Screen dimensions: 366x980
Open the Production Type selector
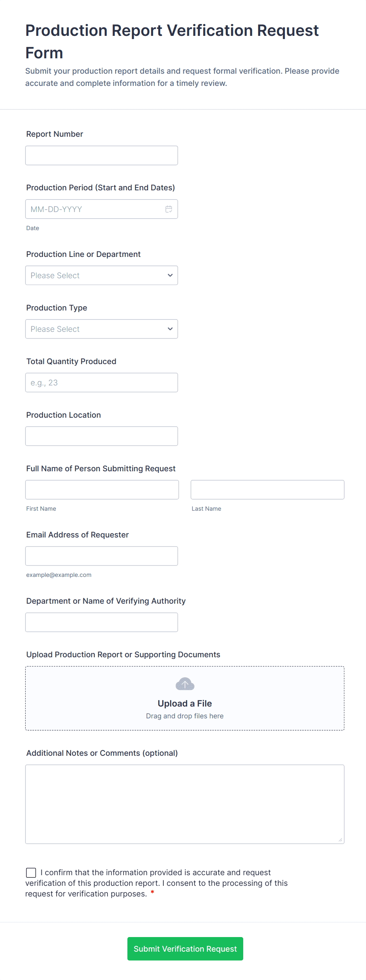coord(101,329)
